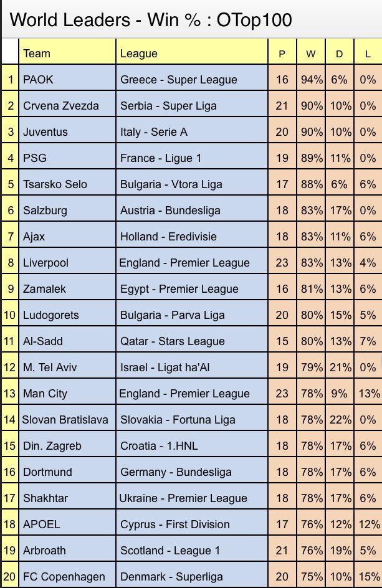Click FC Copenhagen team name
The height and width of the screenshot is (588, 382).
64,577
